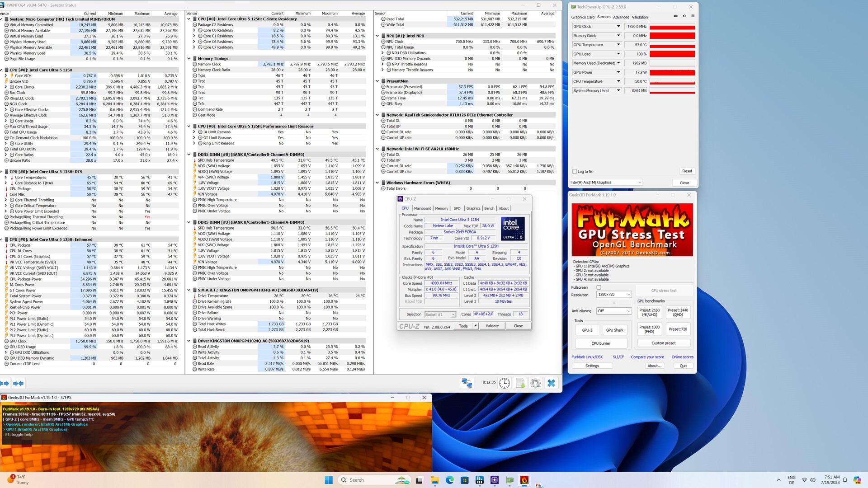
Task: Click the Compare your score link
Action: 647,357
